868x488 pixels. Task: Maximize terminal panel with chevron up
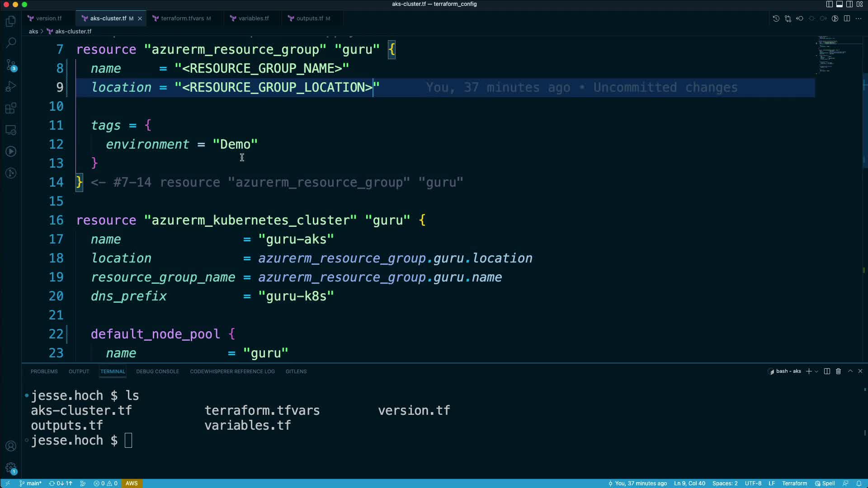tap(850, 371)
